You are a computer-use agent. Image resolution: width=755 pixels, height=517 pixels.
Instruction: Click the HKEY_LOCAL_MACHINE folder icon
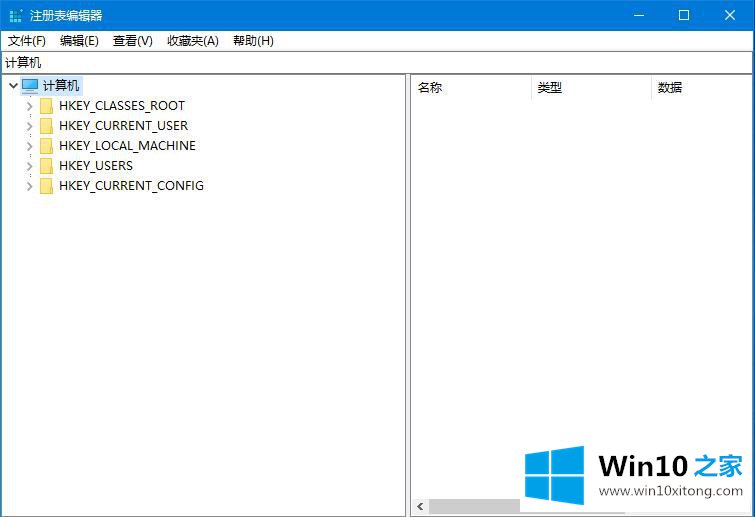46,146
